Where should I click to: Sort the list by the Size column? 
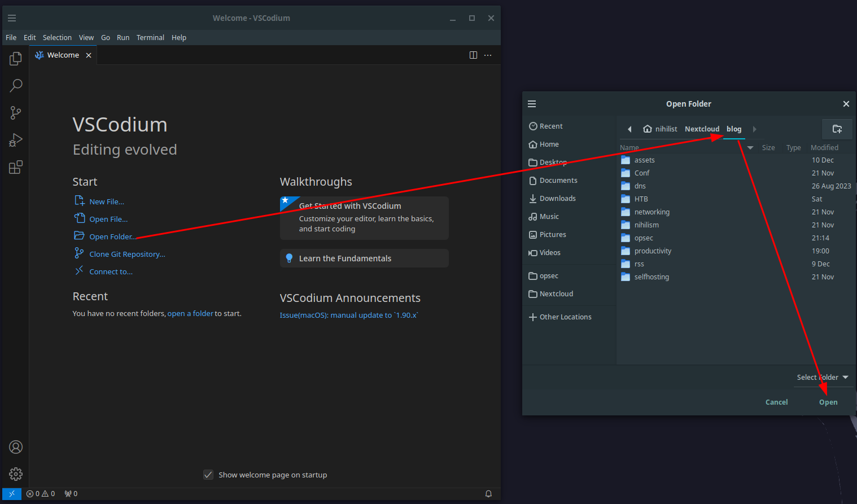tap(768, 148)
